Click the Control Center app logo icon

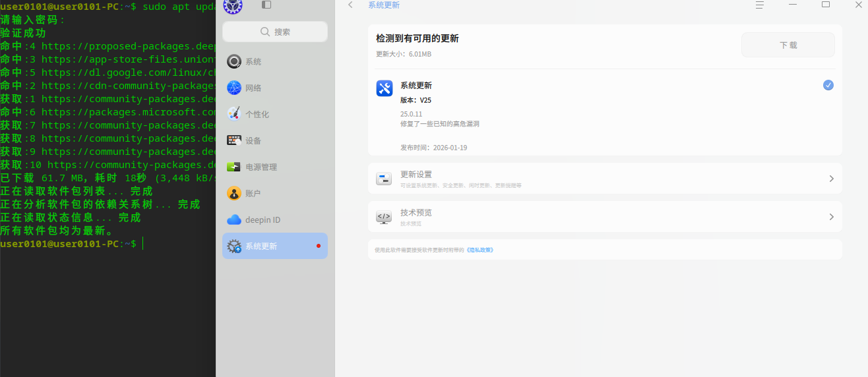pos(233,6)
